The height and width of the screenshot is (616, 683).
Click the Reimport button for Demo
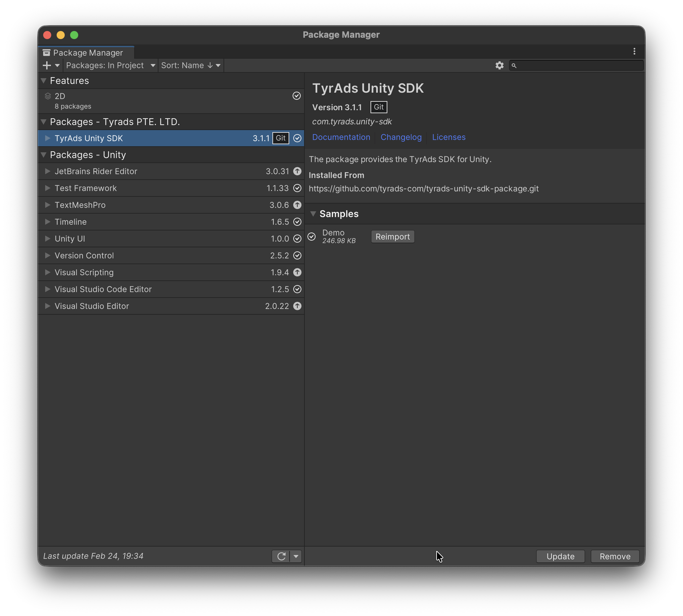pyautogui.click(x=392, y=237)
